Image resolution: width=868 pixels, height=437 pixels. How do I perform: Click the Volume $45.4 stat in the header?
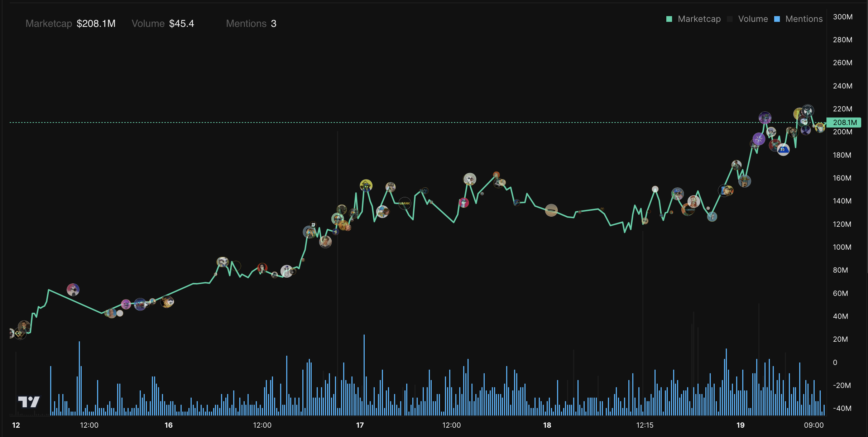163,24
